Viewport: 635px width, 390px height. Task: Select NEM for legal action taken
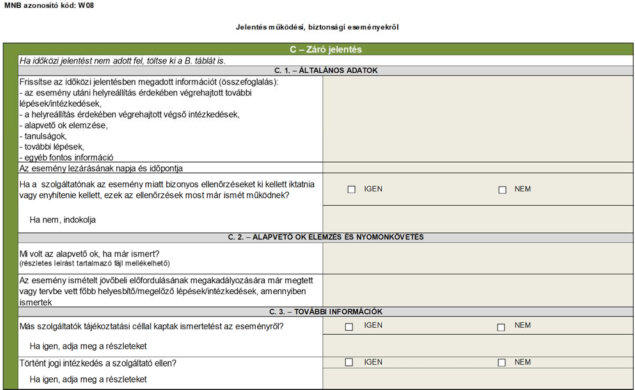pyautogui.click(x=501, y=362)
